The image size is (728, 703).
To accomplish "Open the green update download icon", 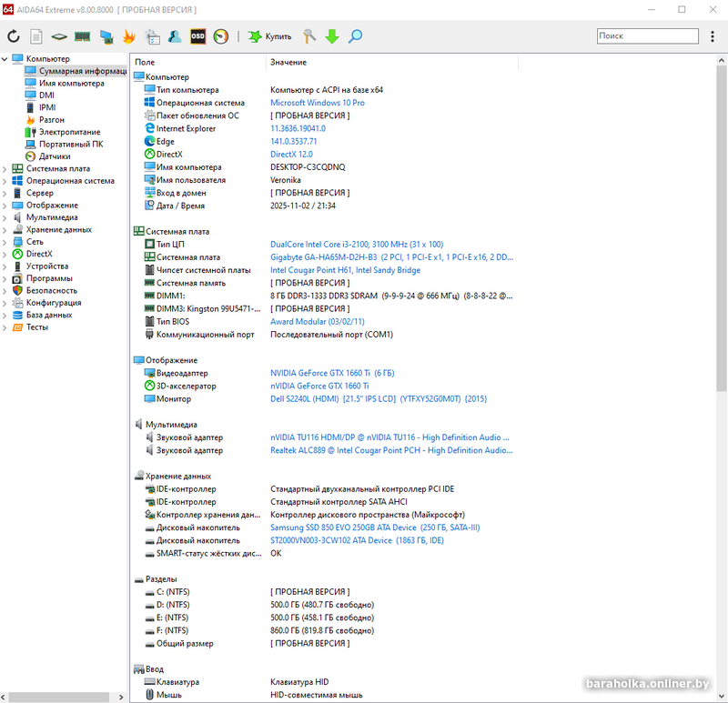I will 332,36.
